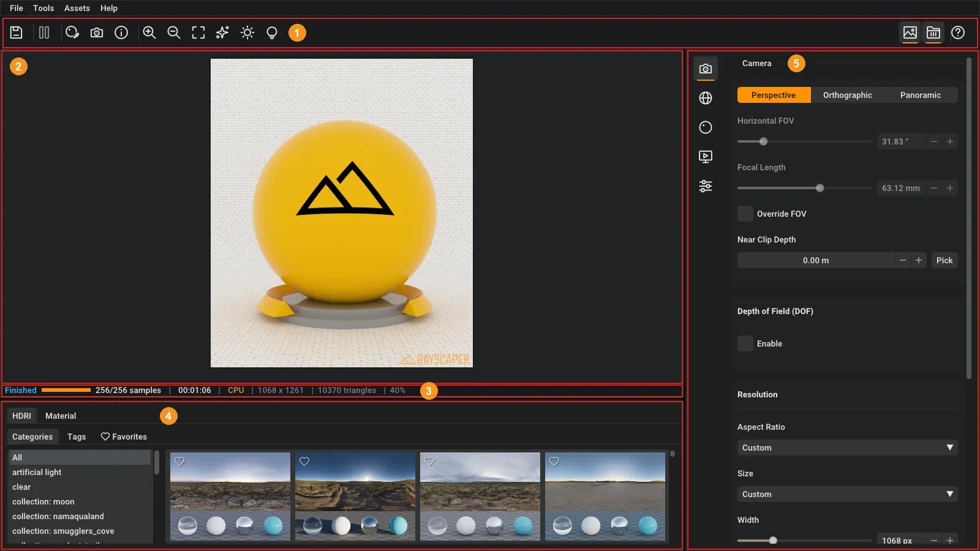This screenshot has height=551, width=980.
Task: Select the collection: moon category
Action: 79,501
